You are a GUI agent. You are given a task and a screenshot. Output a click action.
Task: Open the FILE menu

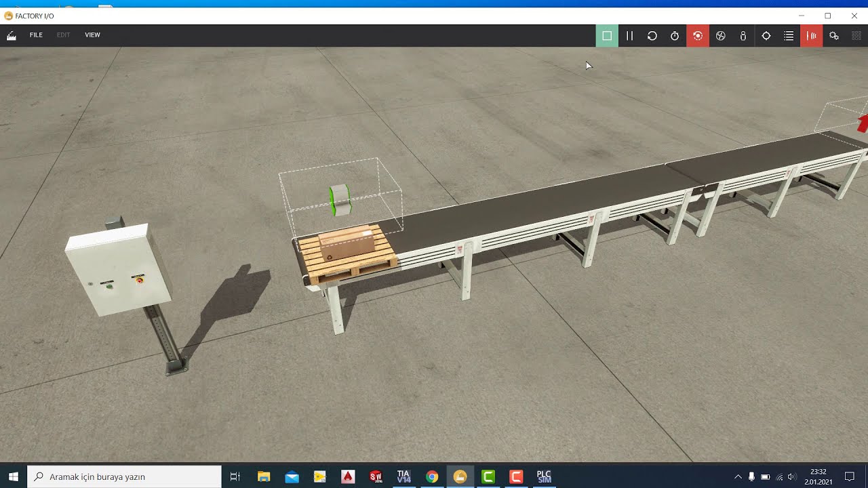click(36, 35)
